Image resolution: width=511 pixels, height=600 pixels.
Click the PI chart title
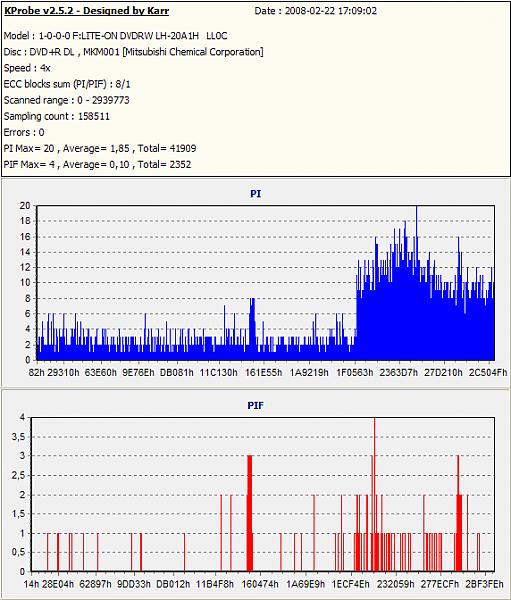[255, 194]
